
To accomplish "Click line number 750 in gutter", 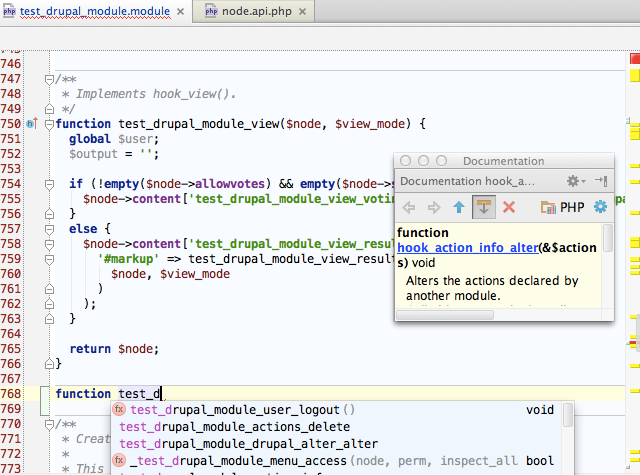I will [11, 124].
